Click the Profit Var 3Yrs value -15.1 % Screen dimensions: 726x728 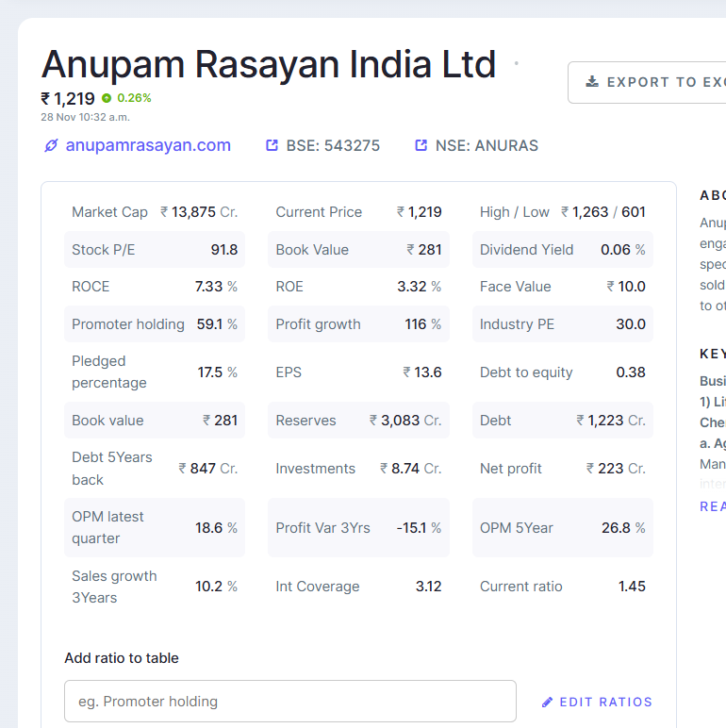(419, 528)
